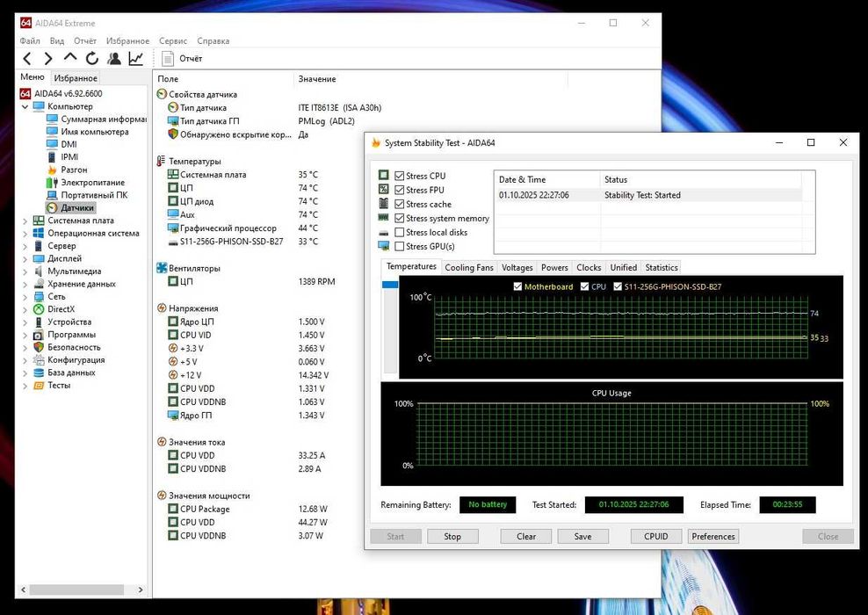Viewport: 868px width, 615px height.
Task: Expand the Мультимедиа tree node
Action: tap(25, 271)
